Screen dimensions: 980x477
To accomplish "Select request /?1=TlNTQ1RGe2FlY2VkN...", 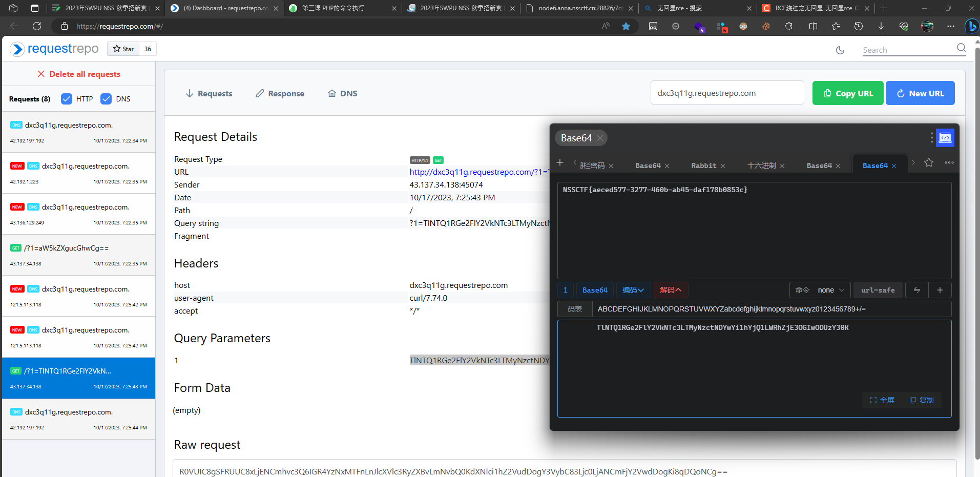I will (79, 378).
